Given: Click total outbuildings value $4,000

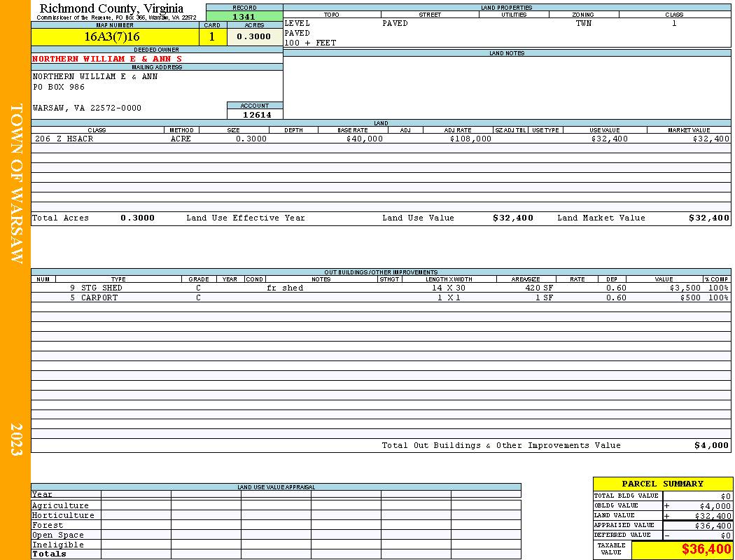Looking at the screenshot, I should [x=711, y=446].
